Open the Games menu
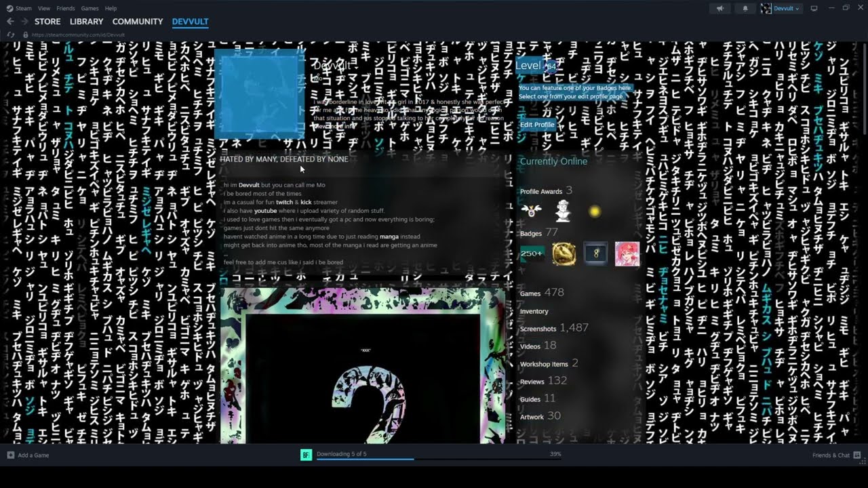Screen dimensions: 868x488 tap(90, 8)
